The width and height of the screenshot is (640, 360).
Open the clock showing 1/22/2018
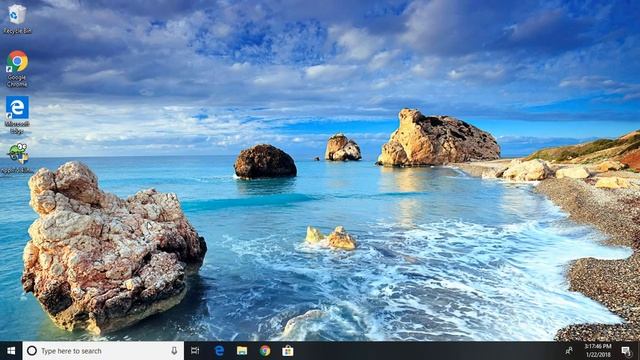pos(598,351)
